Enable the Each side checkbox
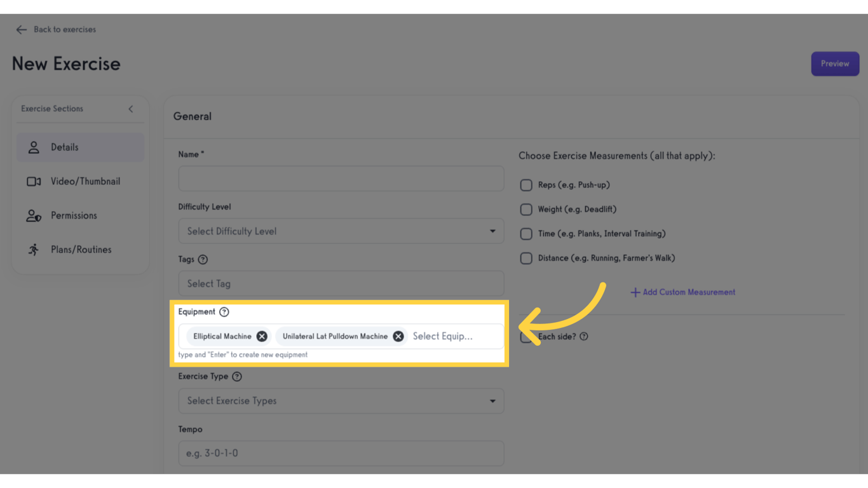868x488 pixels. tap(526, 336)
